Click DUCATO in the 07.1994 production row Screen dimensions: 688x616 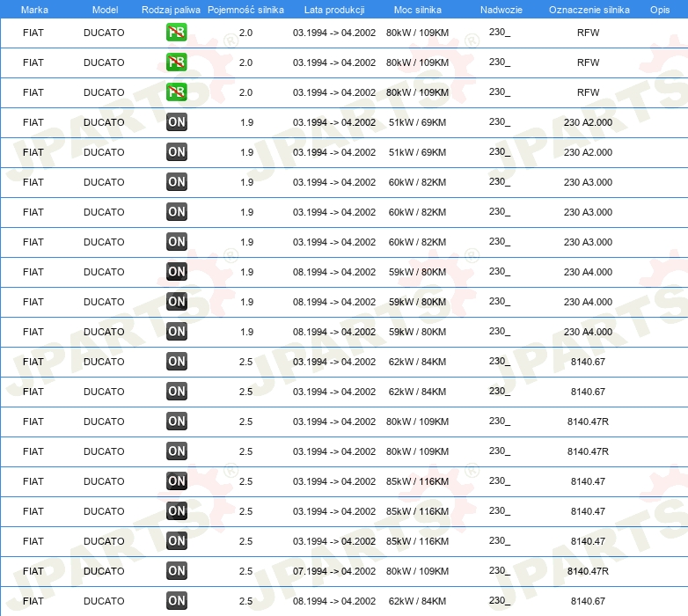[x=104, y=571]
